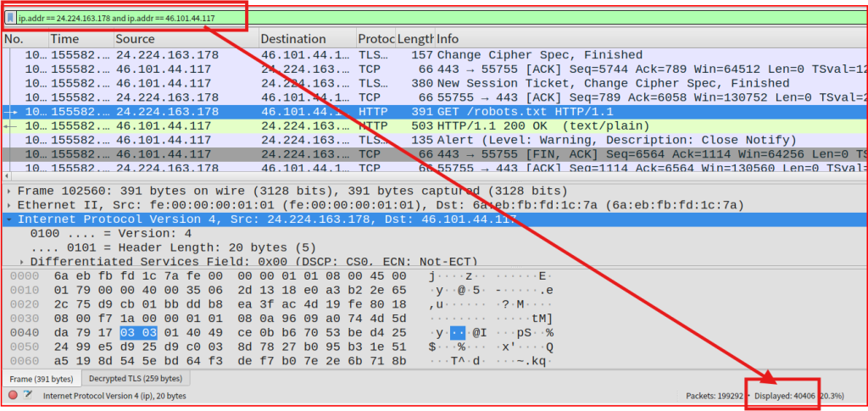Open capture file properties notepad icon
868x411 pixels.
click(x=28, y=395)
